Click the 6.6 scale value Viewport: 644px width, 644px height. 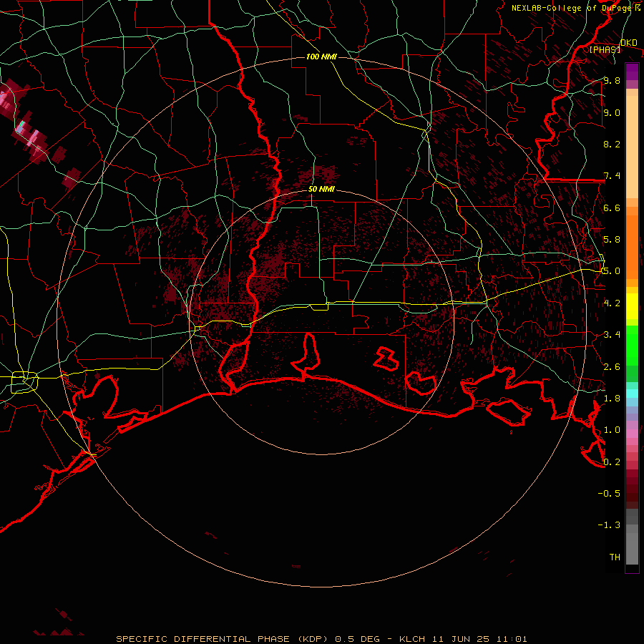[x=612, y=208]
